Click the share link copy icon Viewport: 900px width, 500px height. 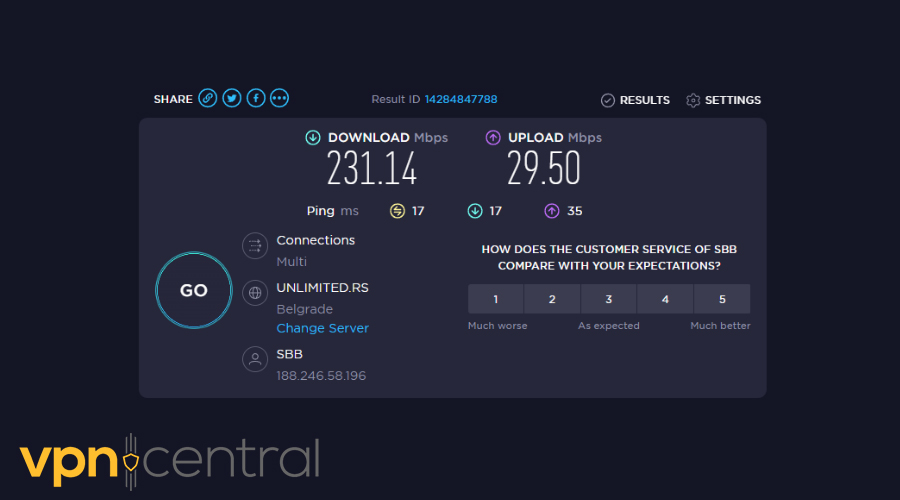[208, 98]
